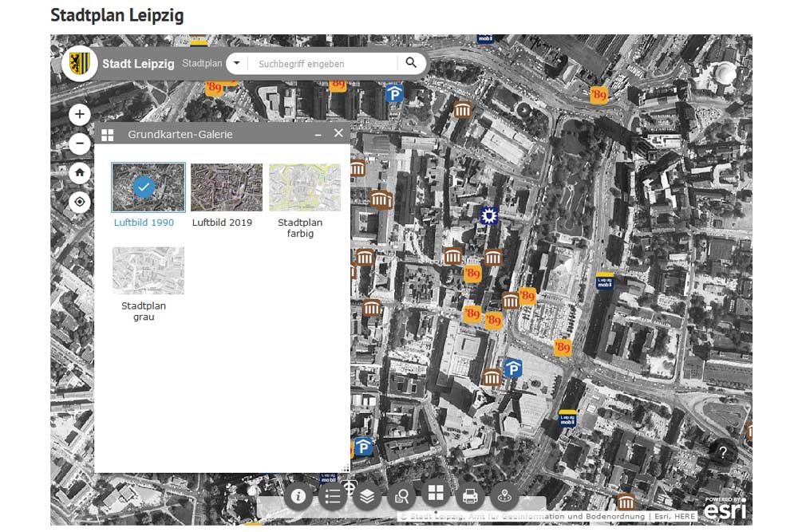Open the info panel from the bottom toolbar
This screenshot has width=798, height=532.
(298, 495)
